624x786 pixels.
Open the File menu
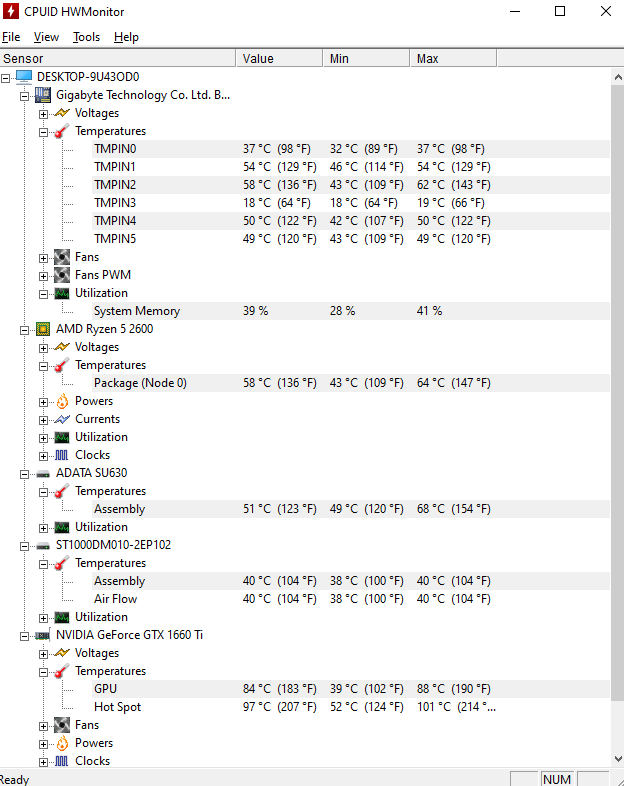click(x=11, y=37)
